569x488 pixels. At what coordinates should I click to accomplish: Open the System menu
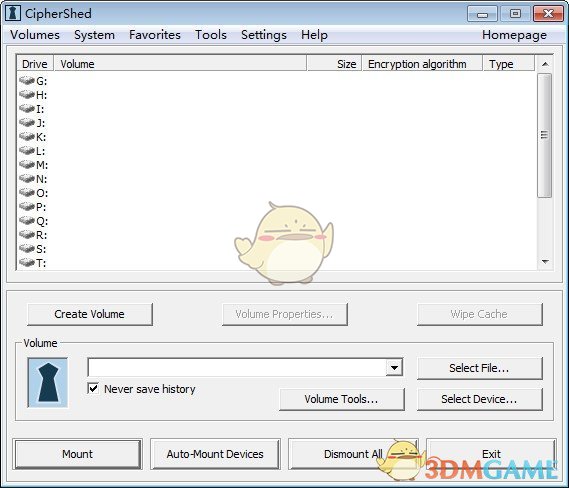(x=94, y=35)
